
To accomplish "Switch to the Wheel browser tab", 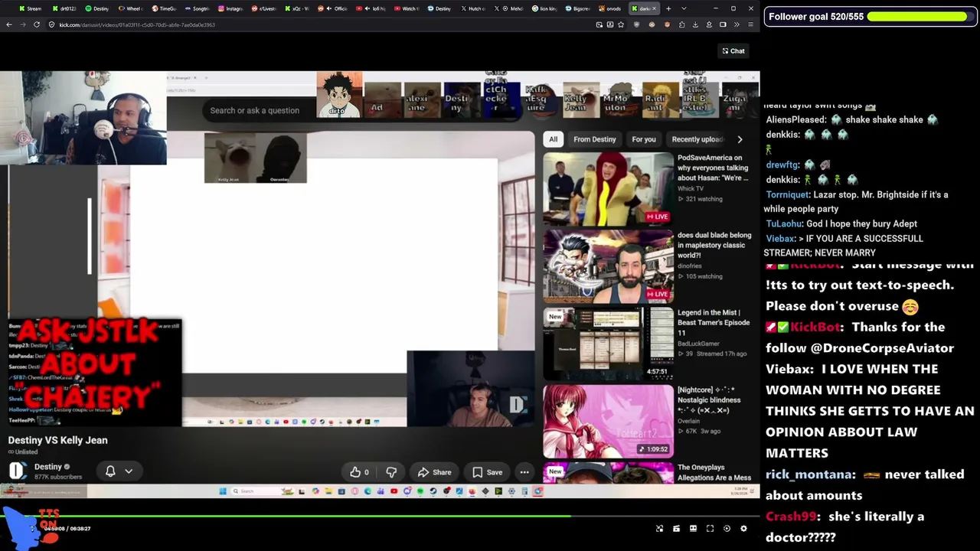I will [x=130, y=8].
